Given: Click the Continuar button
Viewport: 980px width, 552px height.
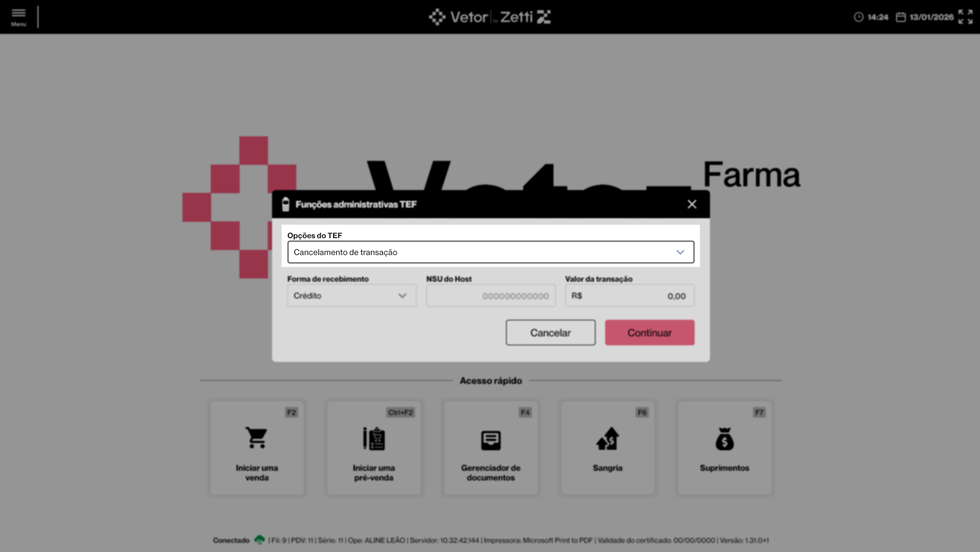Looking at the screenshot, I should [650, 333].
